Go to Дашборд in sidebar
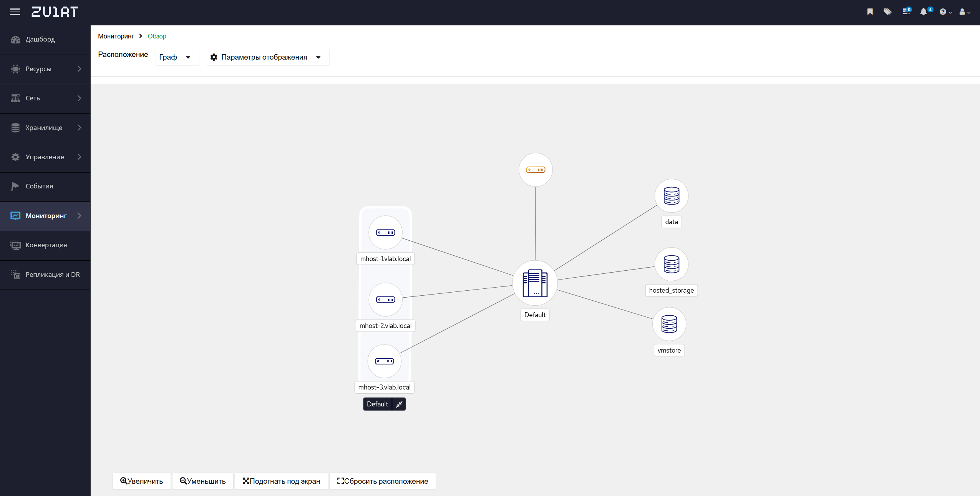Image resolution: width=980 pixels, height=496 pixels. pos(45,40)
